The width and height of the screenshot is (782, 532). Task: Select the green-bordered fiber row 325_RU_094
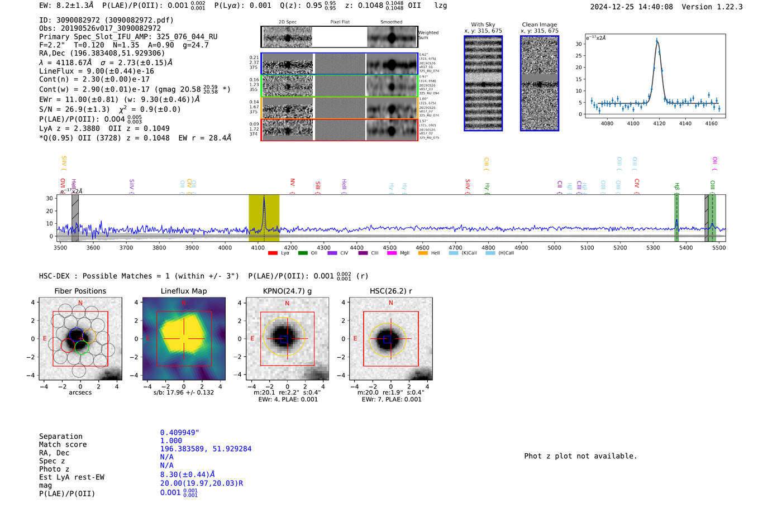(340, 86)
